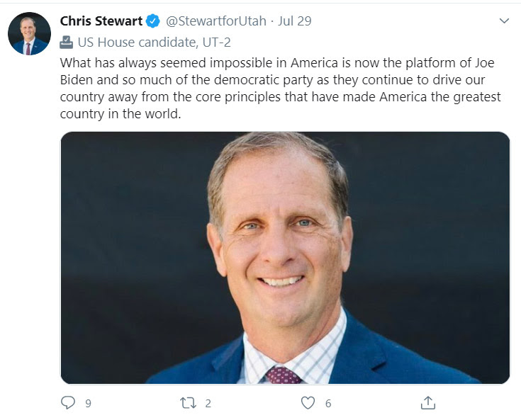Click the last text line 'country in the world.'
The image size is (521, 420).
click(x=121, y=113)
